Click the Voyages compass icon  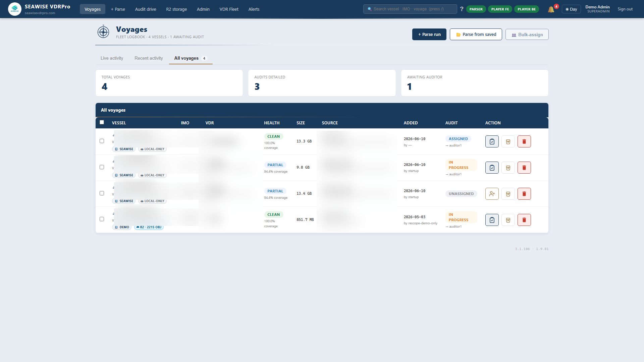[x=103, y=32]
